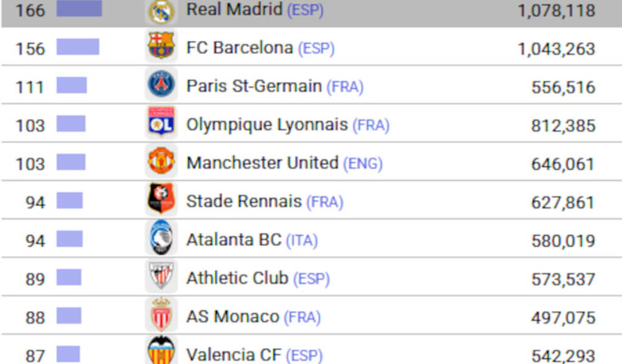This screenshot has width=622, height=364.
Task: Select the 556,516 value in PSG row
Action: [563, 87]
